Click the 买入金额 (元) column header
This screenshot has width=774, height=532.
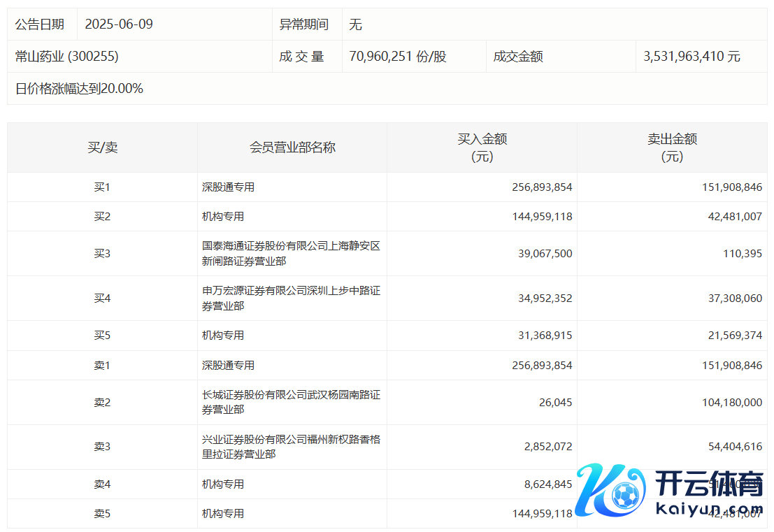[482, 148]
